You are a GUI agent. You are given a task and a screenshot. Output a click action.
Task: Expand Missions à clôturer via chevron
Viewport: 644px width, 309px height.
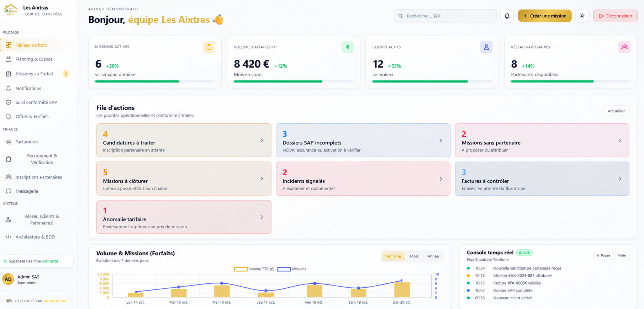click(x=262, y=179)
